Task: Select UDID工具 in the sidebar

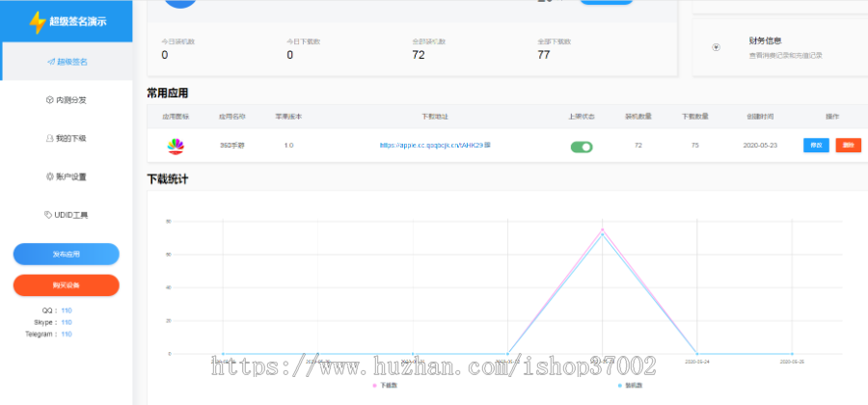Action: coord(67,215)
